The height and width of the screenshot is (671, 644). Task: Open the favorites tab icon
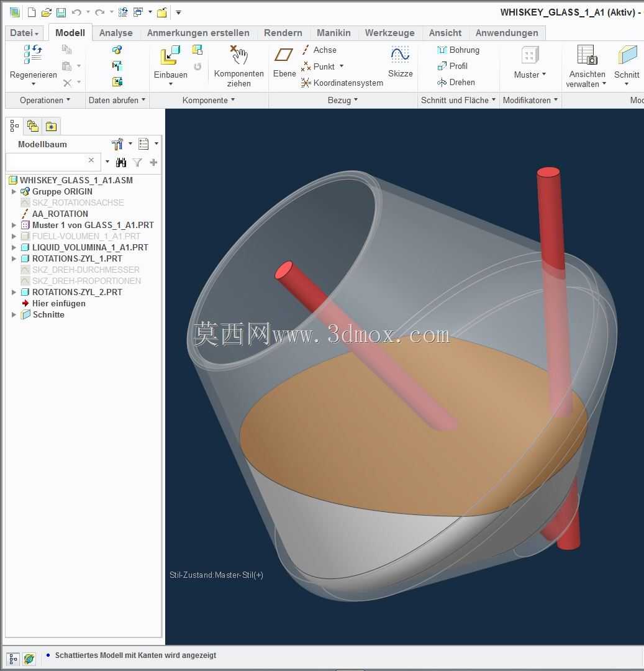click(51, 126)
